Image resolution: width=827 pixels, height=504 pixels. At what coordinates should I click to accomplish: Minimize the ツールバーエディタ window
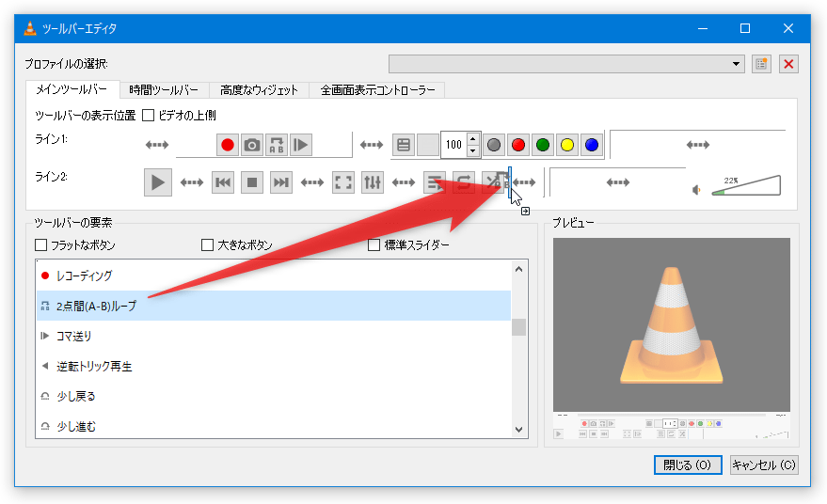coord(703,28)
